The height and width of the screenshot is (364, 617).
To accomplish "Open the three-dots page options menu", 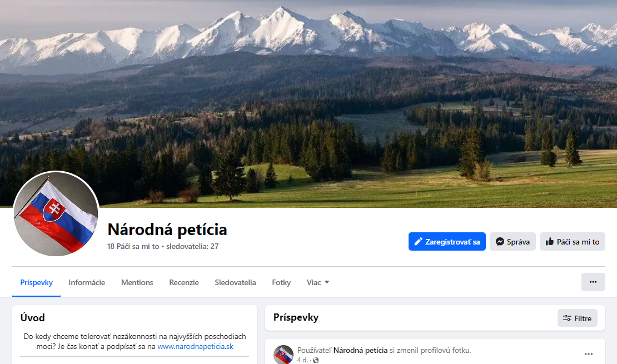I will click(x=593, y=282).
